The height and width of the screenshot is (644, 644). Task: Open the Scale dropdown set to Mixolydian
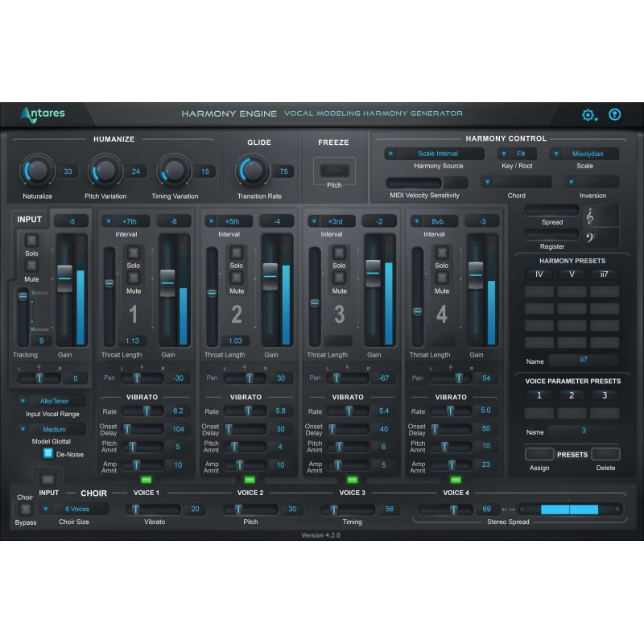(x=587, y=153)
